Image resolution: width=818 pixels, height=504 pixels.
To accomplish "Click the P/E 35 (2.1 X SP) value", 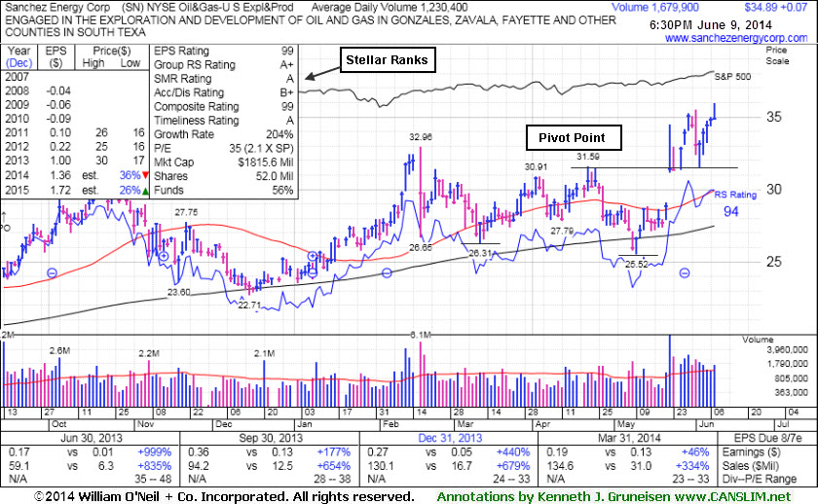I will 261,148.
